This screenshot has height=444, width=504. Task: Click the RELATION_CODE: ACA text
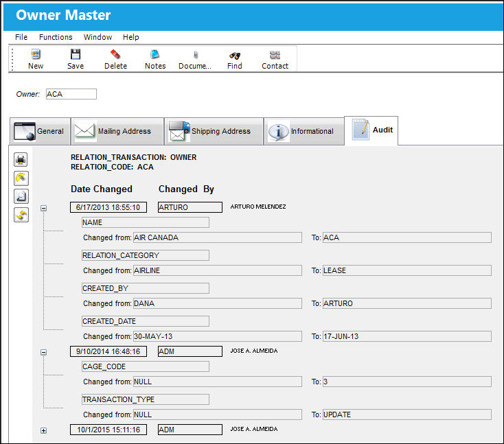[112, 167]
